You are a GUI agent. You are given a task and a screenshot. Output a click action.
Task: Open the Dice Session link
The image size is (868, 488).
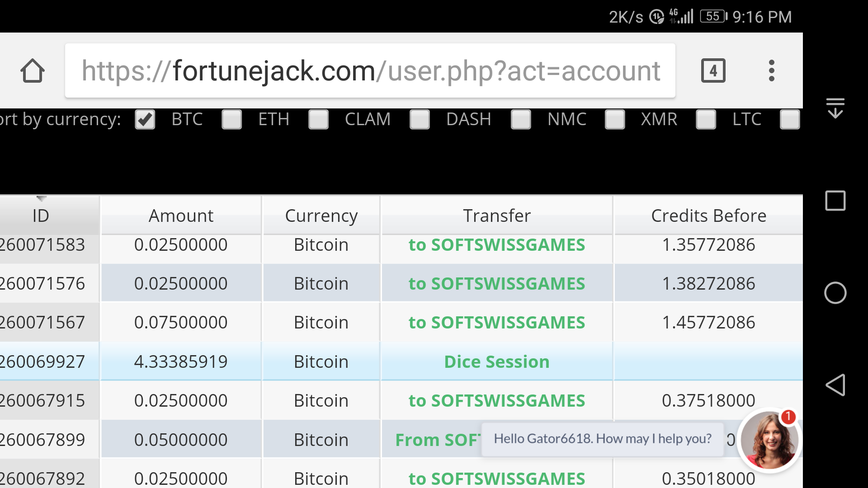point(497,362)
